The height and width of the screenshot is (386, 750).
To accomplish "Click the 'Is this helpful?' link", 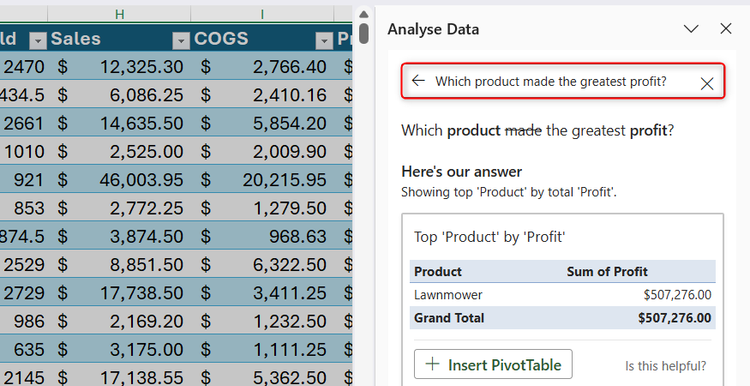I will click(x=665, y=366).
